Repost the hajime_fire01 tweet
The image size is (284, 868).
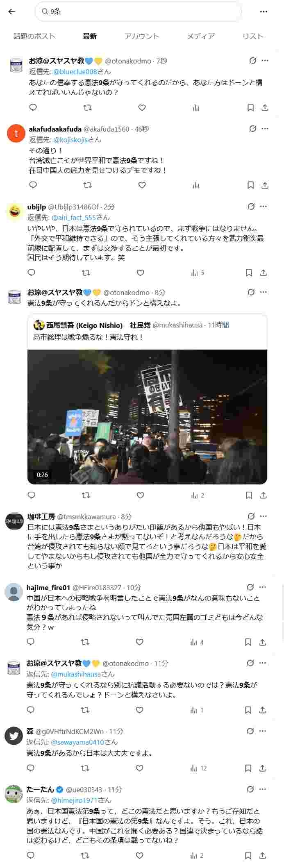[x=85, y=642]
